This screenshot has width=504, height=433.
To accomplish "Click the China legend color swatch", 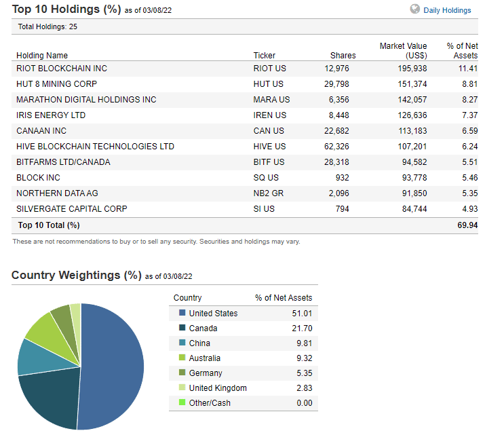I will pos(182,343).
